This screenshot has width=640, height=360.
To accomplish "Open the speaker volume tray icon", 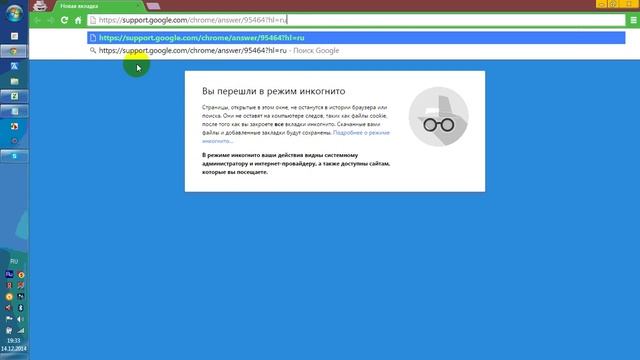I will 20,319.
